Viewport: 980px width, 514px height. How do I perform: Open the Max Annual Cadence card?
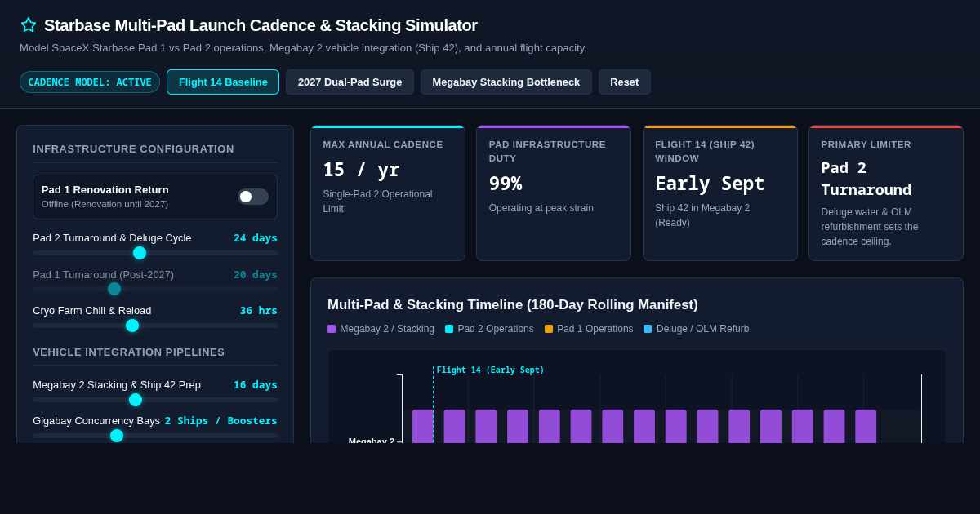[x=388, y=193]
